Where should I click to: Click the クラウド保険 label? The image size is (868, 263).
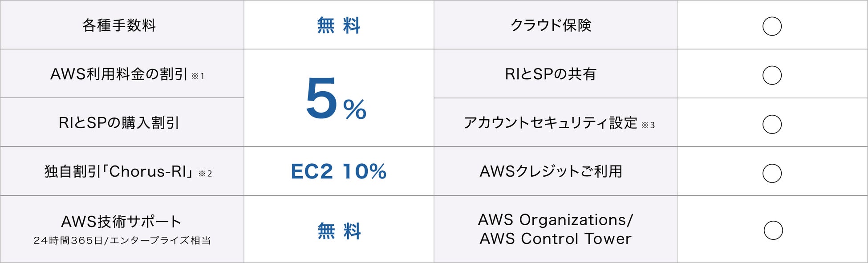[x=551, y=25]
